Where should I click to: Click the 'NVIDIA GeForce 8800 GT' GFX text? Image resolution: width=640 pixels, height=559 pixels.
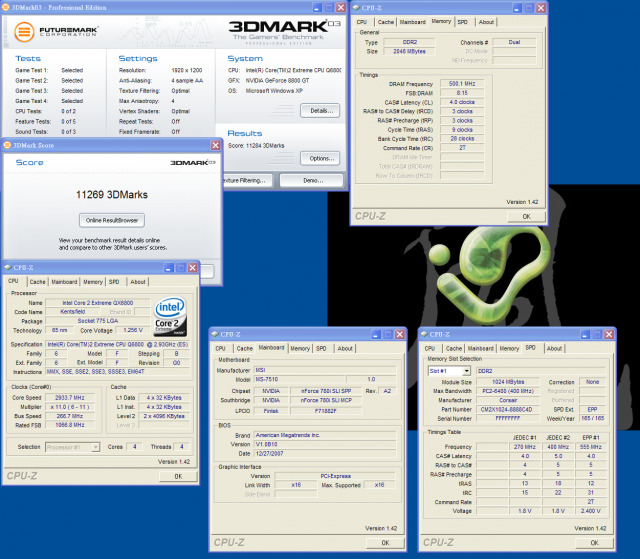pos(277,81)
